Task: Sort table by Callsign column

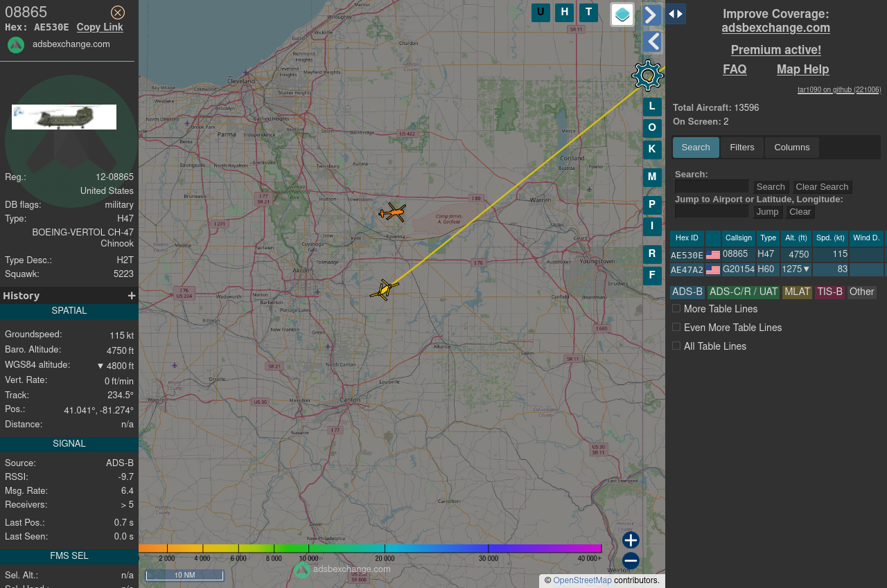Action: tap(739, 238)
